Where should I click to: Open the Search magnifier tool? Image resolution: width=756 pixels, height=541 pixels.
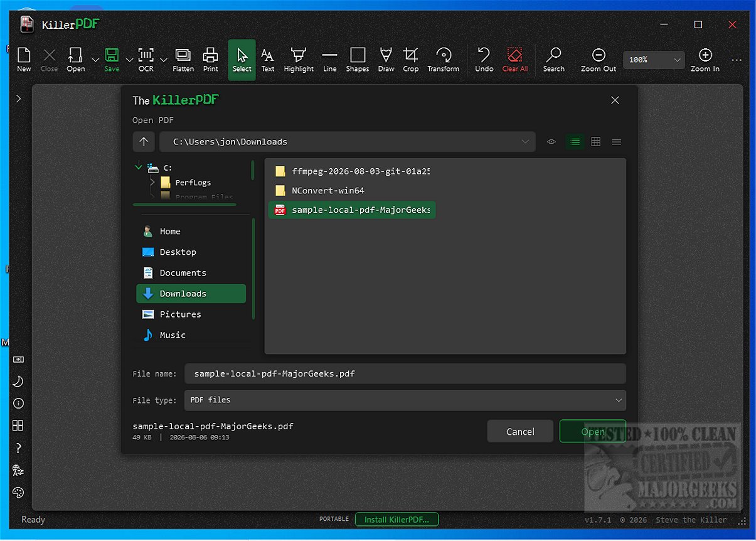tap(554, 60)
